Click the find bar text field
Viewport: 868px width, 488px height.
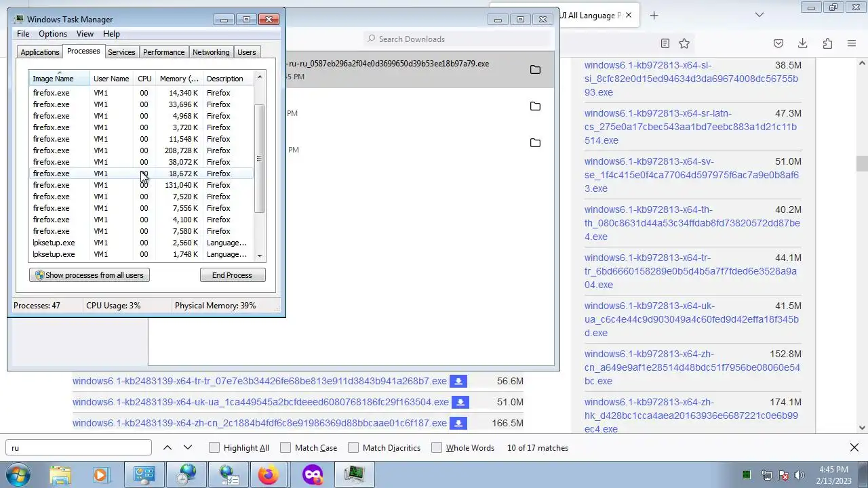[x=79, y=447]
